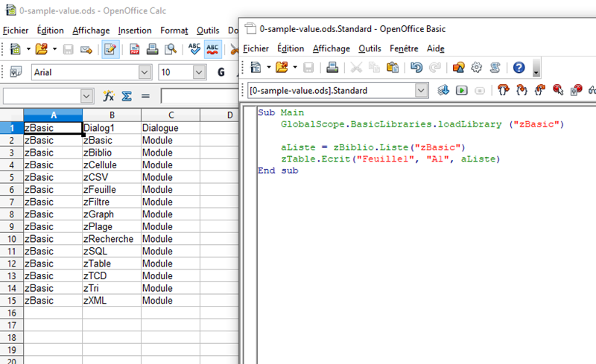
Task: Open the Aide menu in Basic
Action: click(435, 48)
